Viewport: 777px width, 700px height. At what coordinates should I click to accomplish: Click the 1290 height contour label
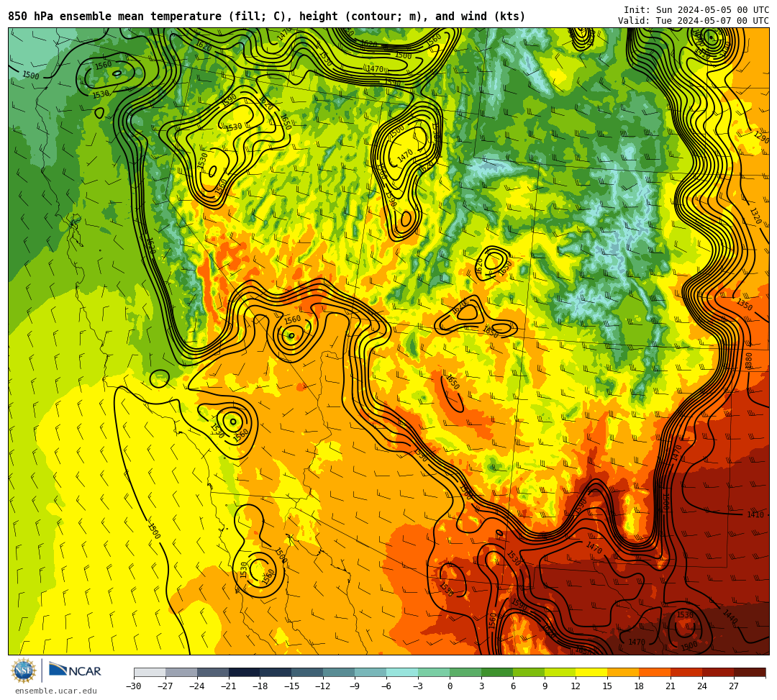pos(762,137)
